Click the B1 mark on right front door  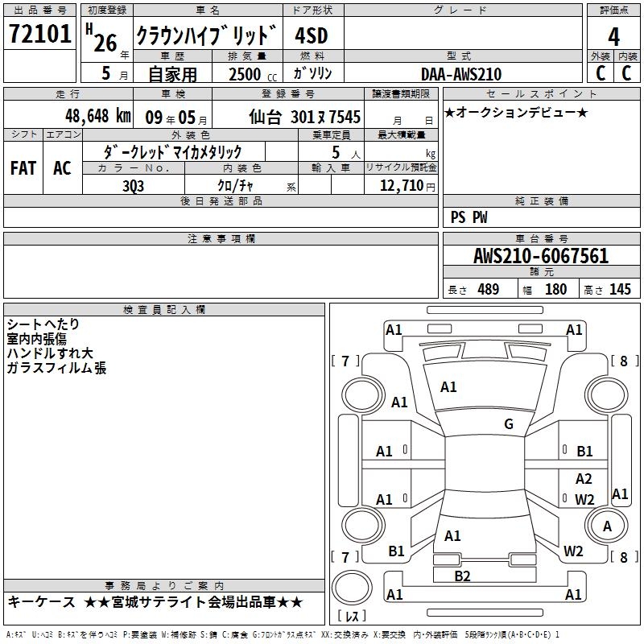click(x=584, y=451)
